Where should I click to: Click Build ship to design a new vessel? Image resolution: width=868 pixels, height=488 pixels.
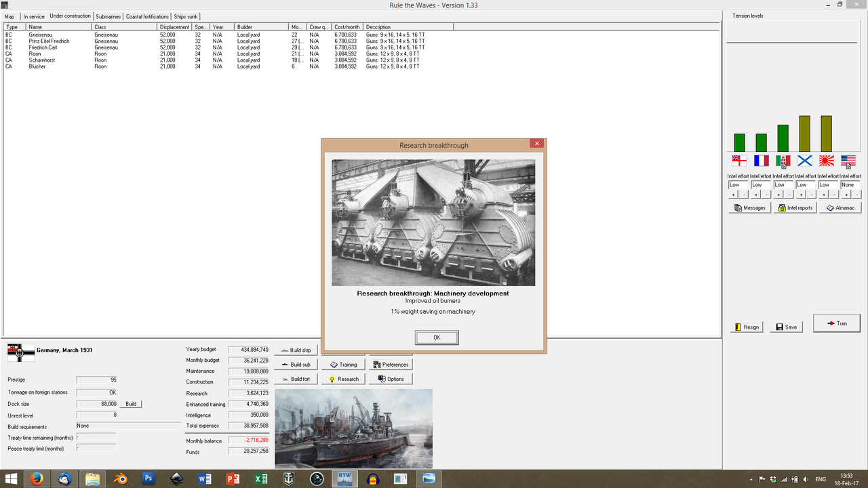click(x=296, y=350)
